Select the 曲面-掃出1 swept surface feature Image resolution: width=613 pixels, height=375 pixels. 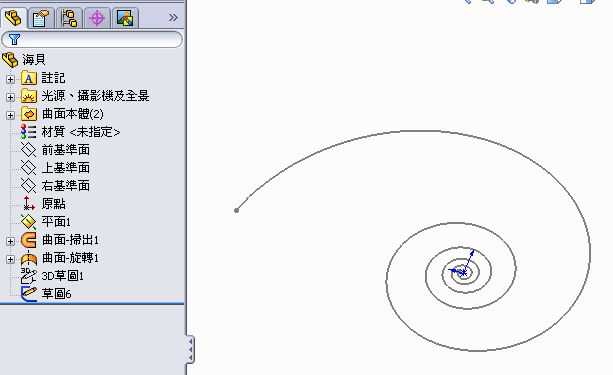pos(70,240)
